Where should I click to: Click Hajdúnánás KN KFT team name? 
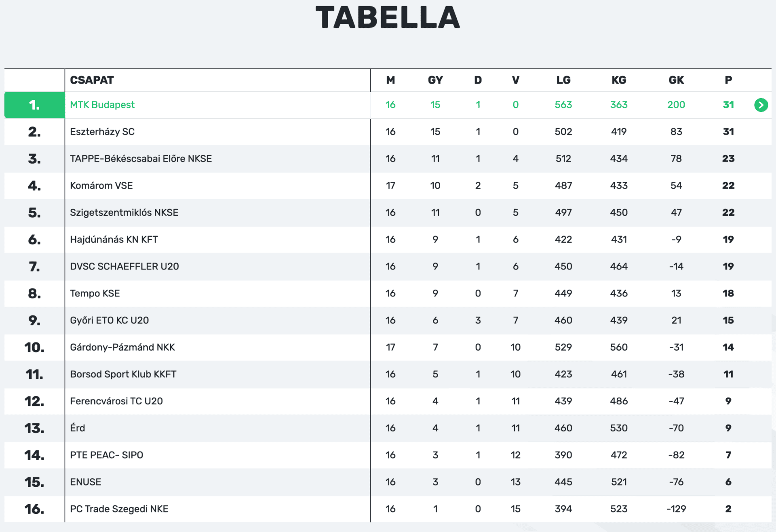point(114,240)
